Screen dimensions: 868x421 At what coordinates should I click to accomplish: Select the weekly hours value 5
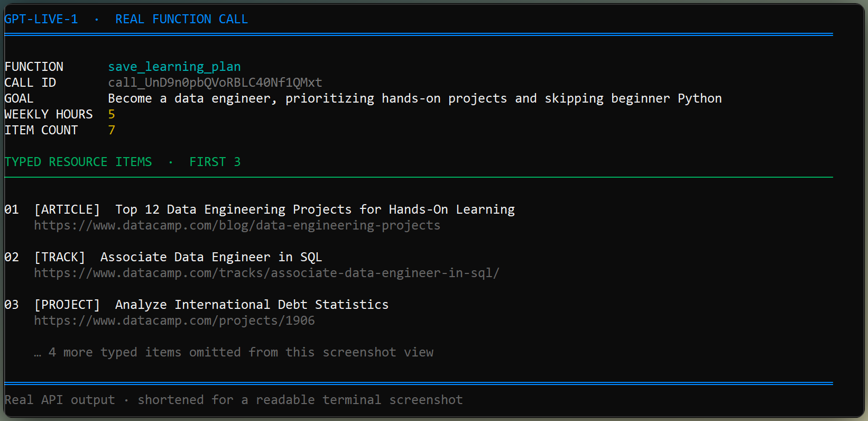click(x=112, y=115)
